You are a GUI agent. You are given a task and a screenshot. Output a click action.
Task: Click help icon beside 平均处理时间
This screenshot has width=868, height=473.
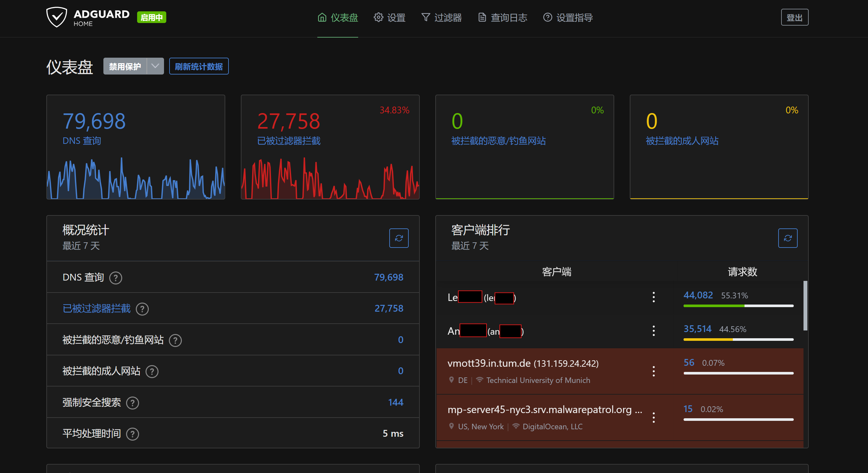click(133, 434)
